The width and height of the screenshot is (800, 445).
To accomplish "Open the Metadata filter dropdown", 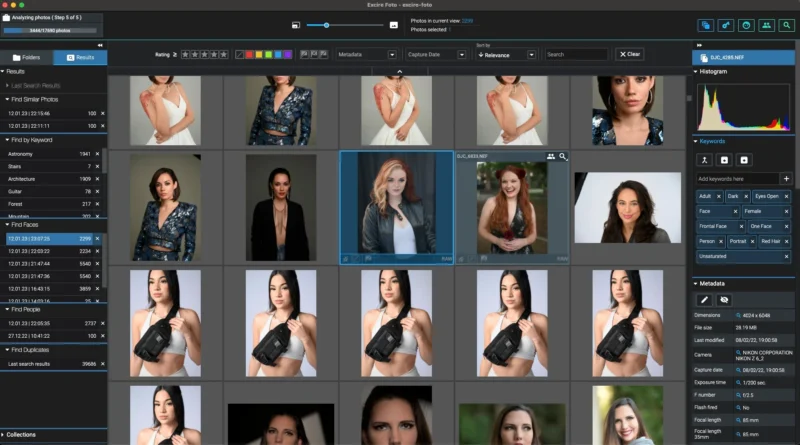I will [x=366, y=54].
